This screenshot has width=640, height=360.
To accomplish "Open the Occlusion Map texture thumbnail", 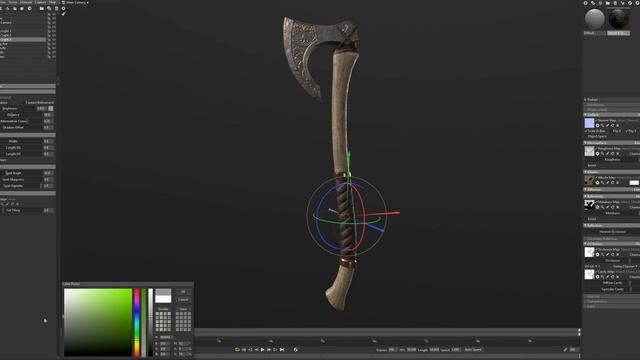I will point(589,252).
